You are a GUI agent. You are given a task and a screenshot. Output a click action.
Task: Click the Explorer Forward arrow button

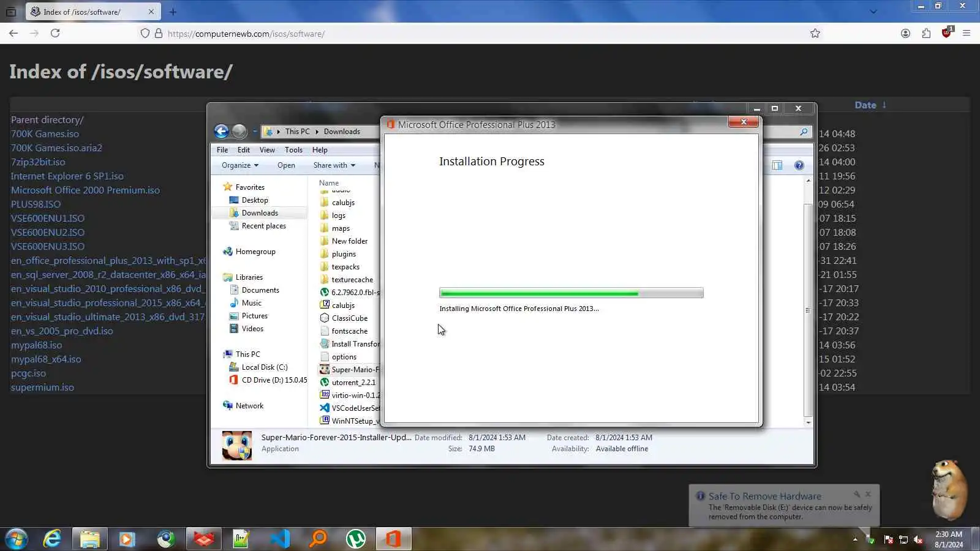[239, 131]
